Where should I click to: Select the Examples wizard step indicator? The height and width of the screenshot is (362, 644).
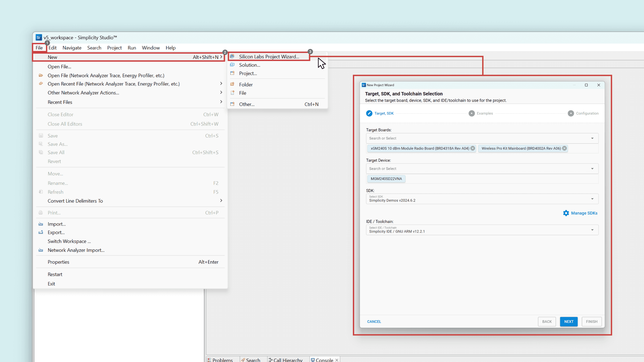pos(472,114)
